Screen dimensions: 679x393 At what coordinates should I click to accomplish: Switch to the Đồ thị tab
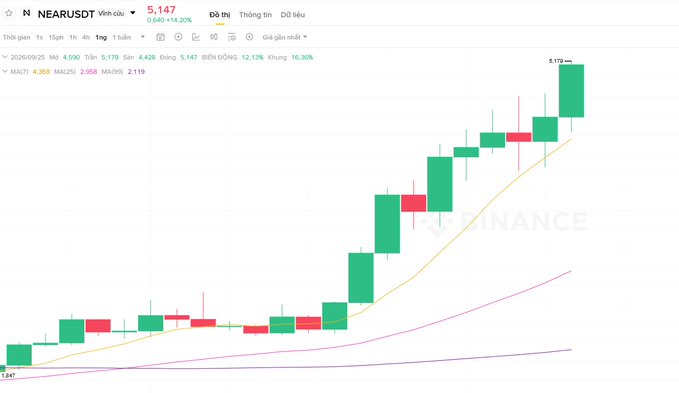click(220, 15)
